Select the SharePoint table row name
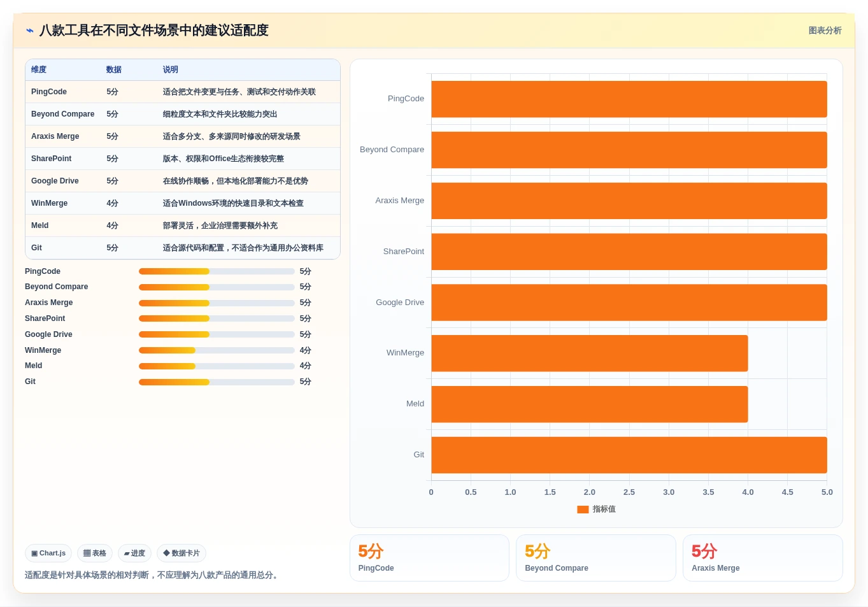 coord(52,159)
